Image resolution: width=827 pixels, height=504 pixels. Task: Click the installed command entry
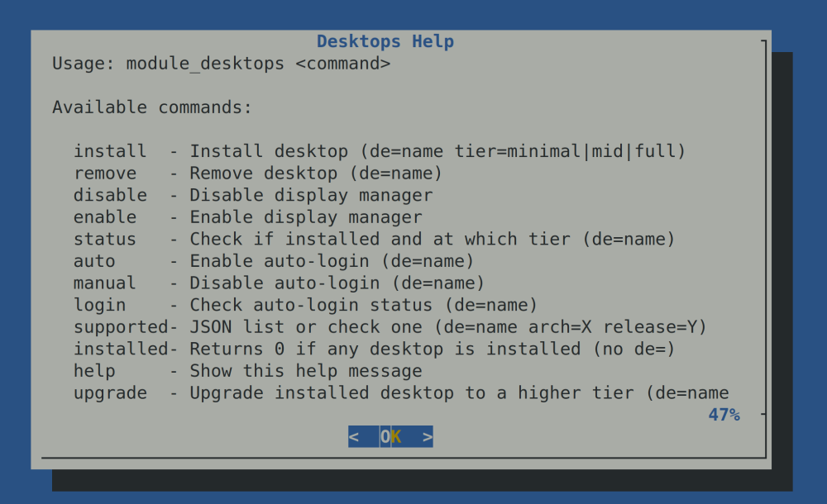pyautogui.click(x=121, y=349)
